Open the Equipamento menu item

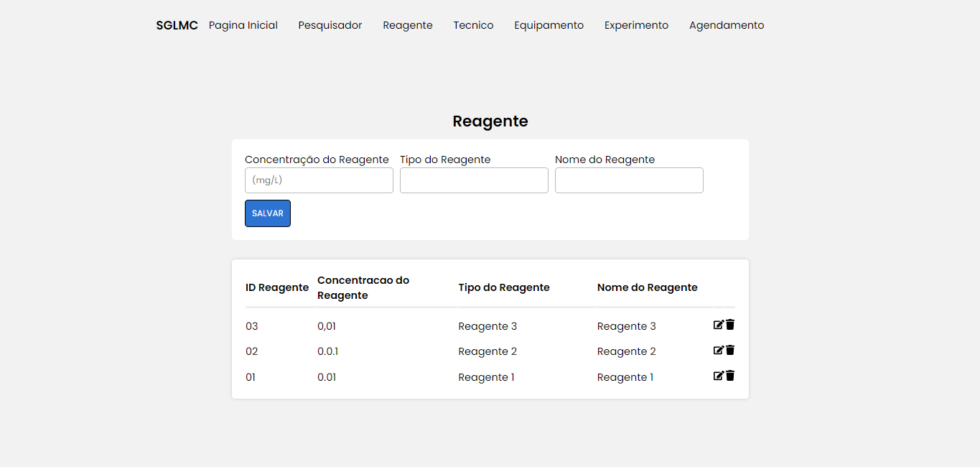549,25
